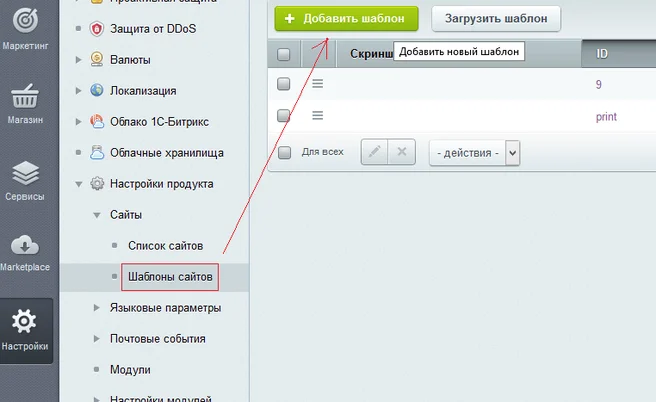656x402 pixels.
Task: Tick the header select-all checkbox
Action: click(x=284, y=54)
